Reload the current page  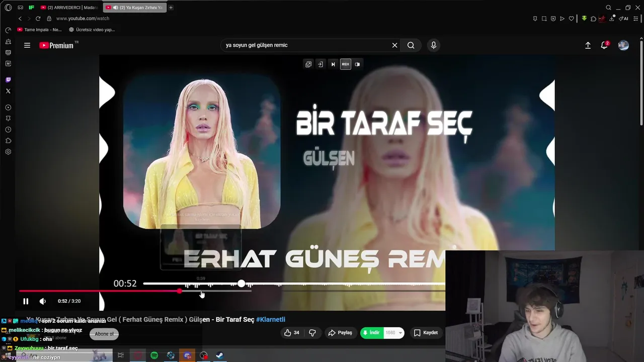click(x=38, y=19)
